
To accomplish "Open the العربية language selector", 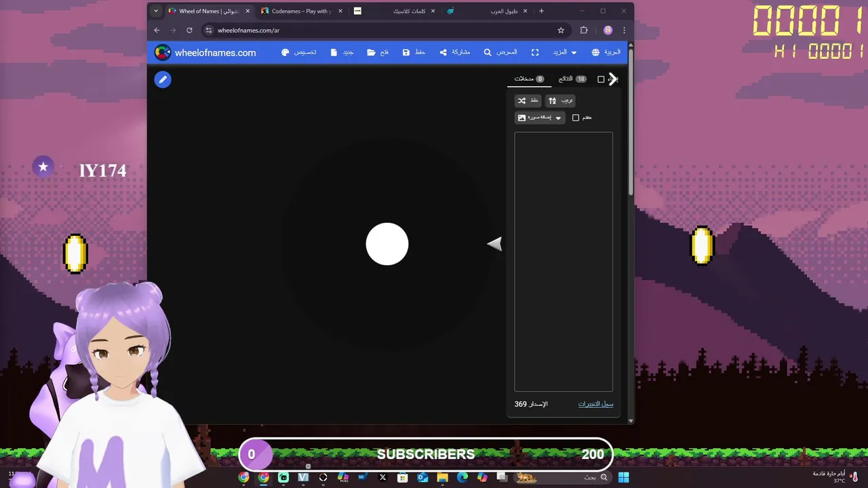I will pyautogui.click(x=606, y=52).
